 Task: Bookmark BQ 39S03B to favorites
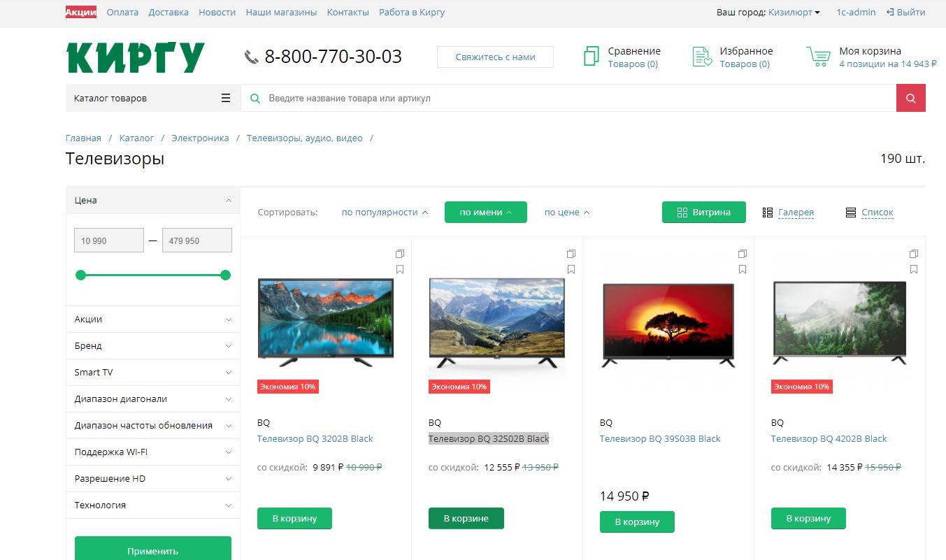[x=743, y=269]
